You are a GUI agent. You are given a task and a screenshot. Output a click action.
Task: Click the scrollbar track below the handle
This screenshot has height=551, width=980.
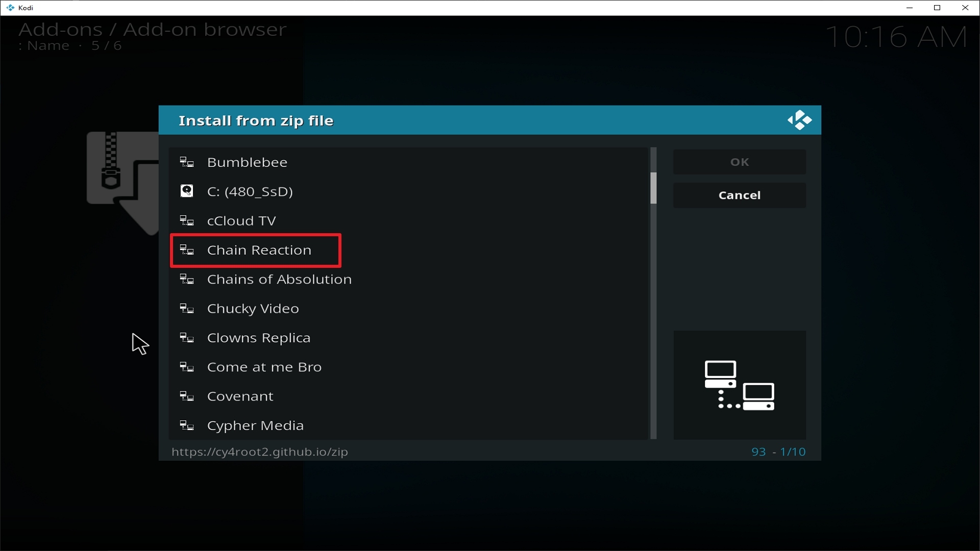point(653,321)
